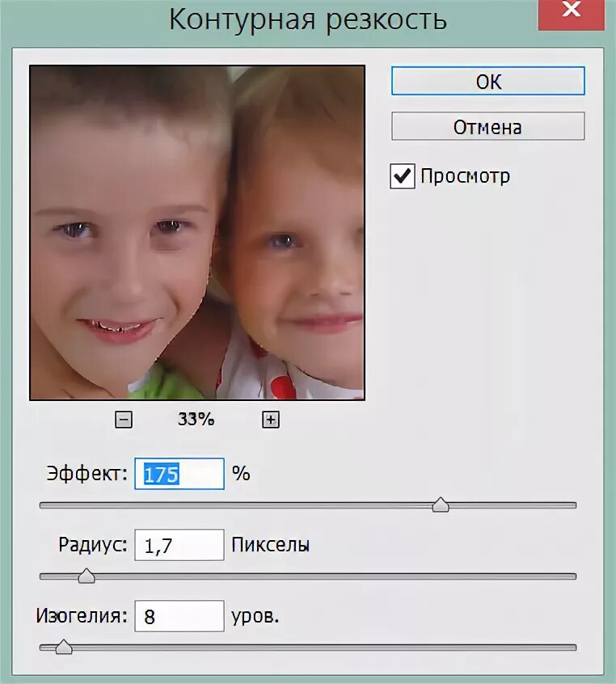616x684 pixels.
Task: Toggle the Просмотр preview checkbox
Action: [403, 175]
